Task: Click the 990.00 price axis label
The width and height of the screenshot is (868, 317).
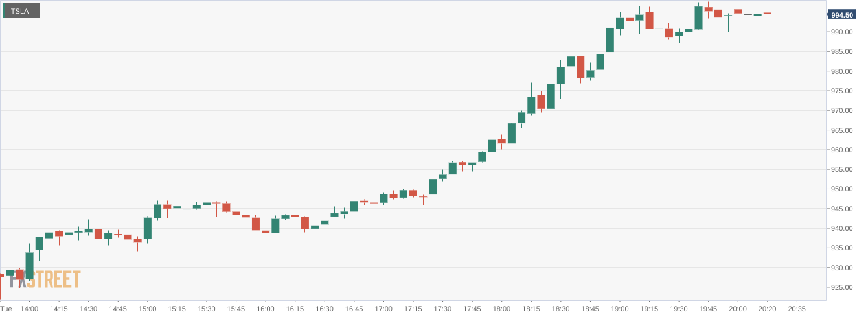Action: pos(841,32)
